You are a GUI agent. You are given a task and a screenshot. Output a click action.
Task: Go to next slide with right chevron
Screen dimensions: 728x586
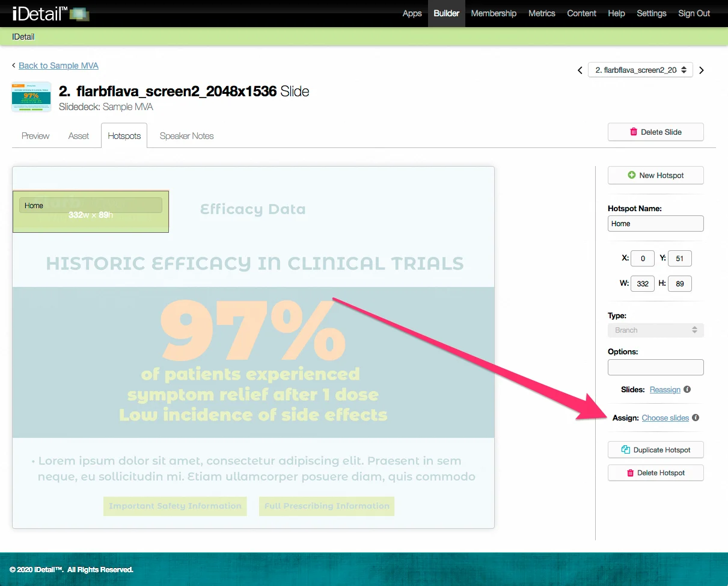pyautogui.click(x=701, y=70)
